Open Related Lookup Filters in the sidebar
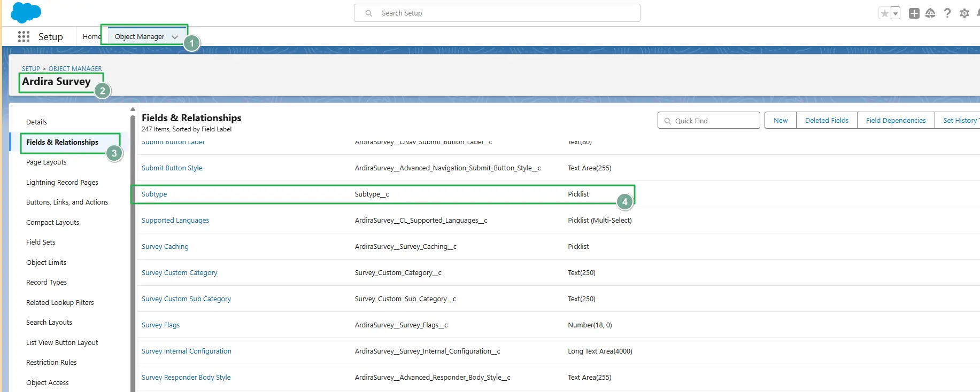The image size is (980, 392). [60, 302]
